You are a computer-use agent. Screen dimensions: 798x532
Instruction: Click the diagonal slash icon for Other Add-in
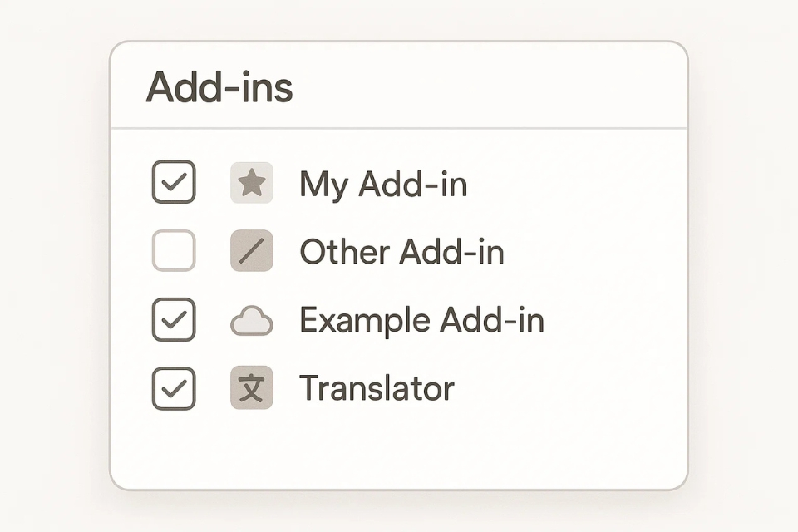[251, 252]
